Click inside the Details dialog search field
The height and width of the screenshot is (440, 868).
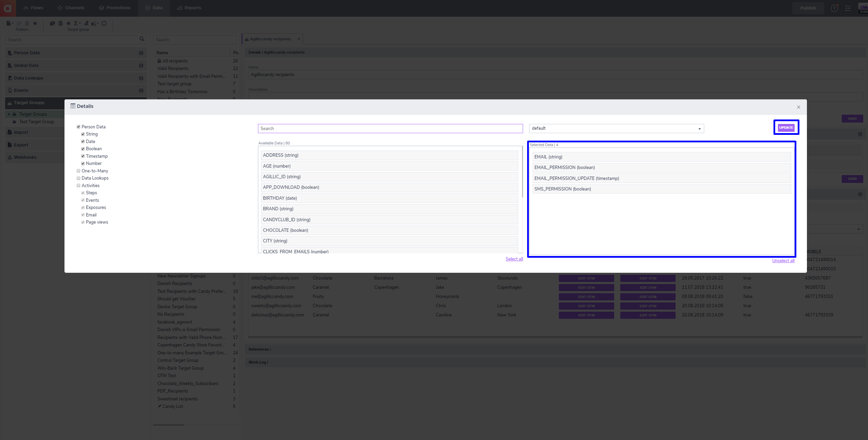pyautogui.click(x=390, y=128)
